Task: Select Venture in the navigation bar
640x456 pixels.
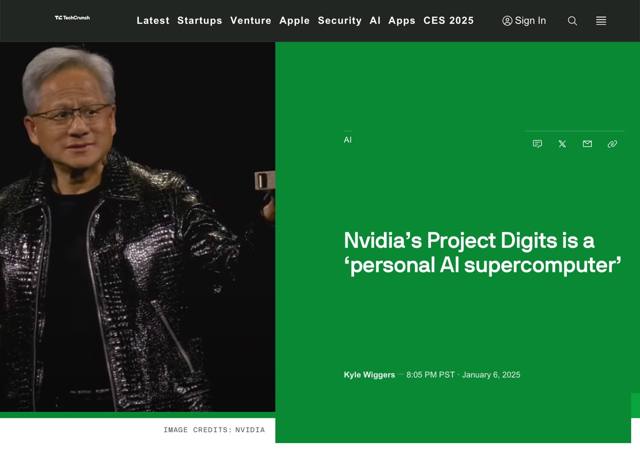Action: pos(251,21)
